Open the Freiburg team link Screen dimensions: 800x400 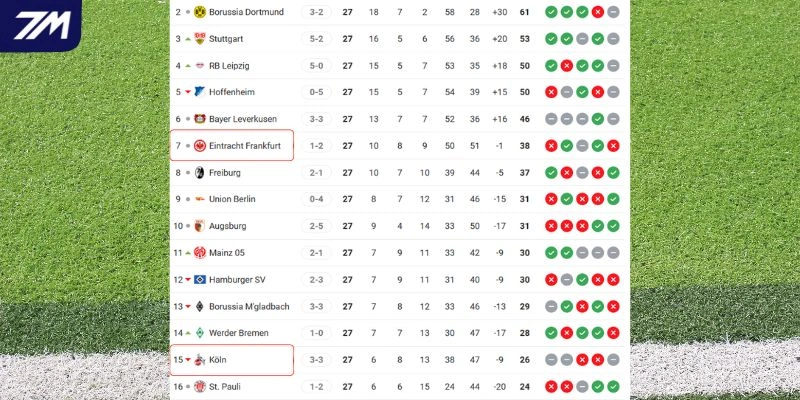coord(225,173)
